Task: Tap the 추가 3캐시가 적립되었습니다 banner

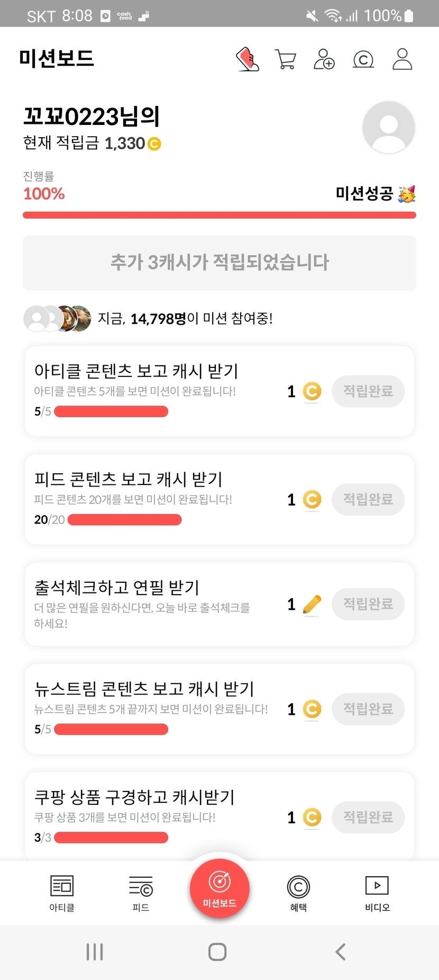Action: point(219,263)
